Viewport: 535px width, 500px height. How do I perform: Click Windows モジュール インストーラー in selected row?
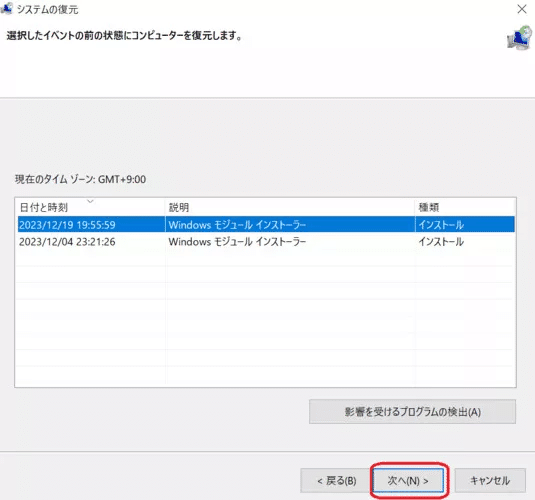coord(237,225)
